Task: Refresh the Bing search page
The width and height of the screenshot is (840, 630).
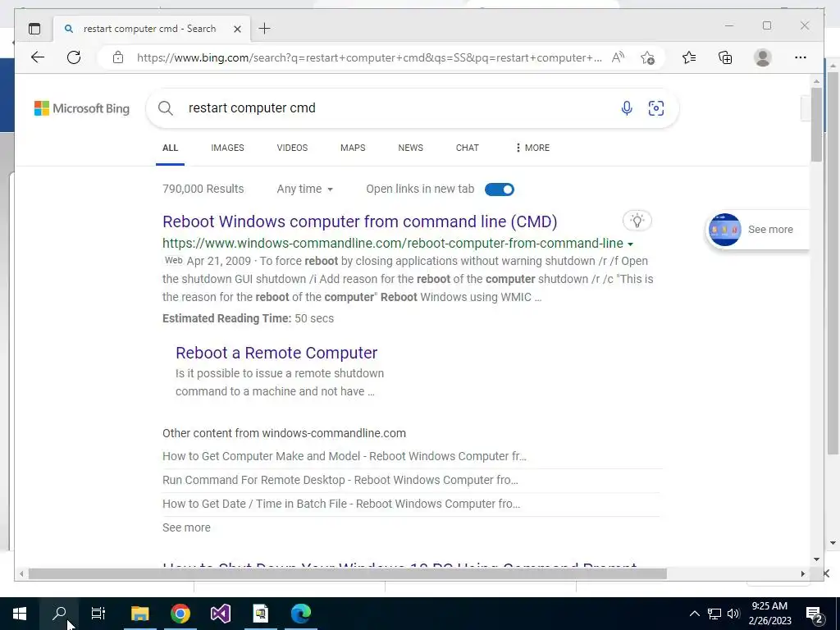Action: [74, 57]
